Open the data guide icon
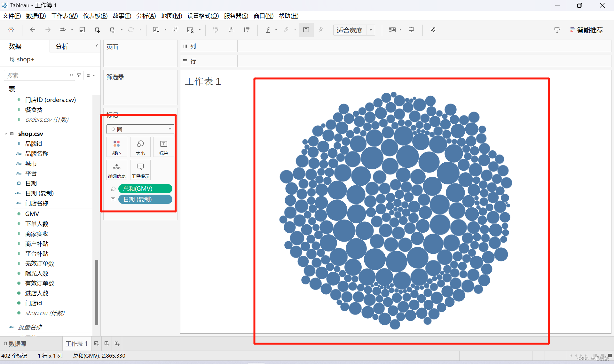Image resolution: width=614 pixels, height=364 pixels. [x=557, y=30]
